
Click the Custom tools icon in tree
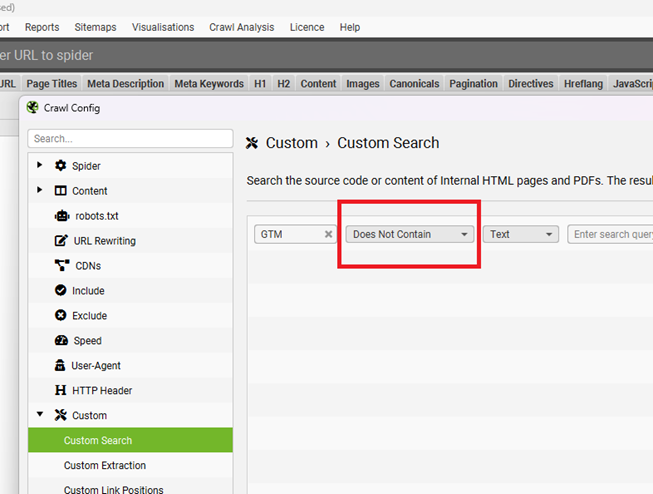pos(60,415)
